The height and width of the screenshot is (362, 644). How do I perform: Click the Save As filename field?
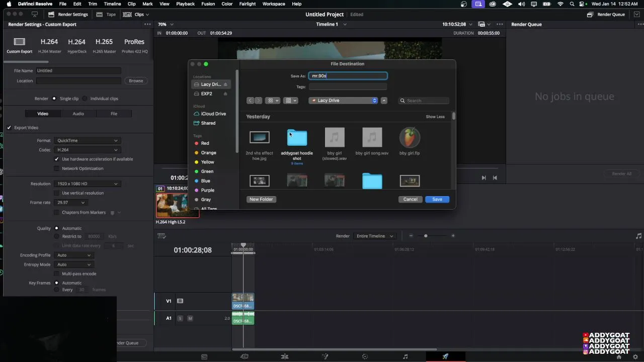pyautogui.click(x=348, y=76)
